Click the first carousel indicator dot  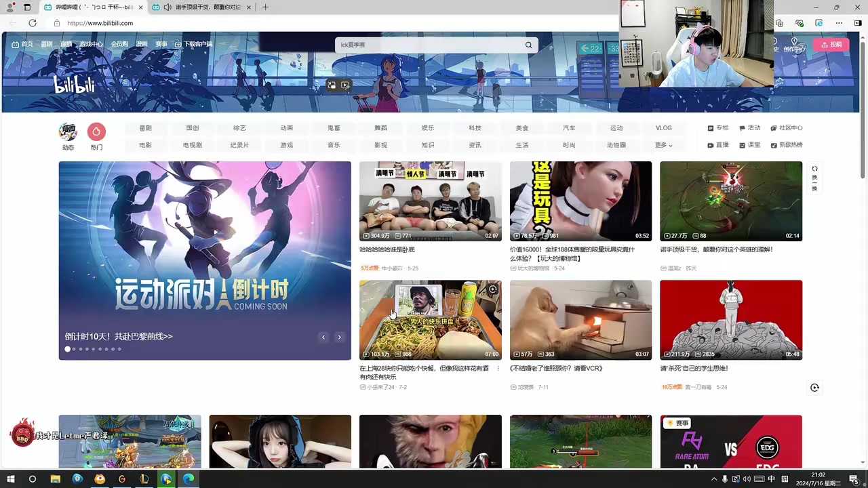[x=67, y=349]
